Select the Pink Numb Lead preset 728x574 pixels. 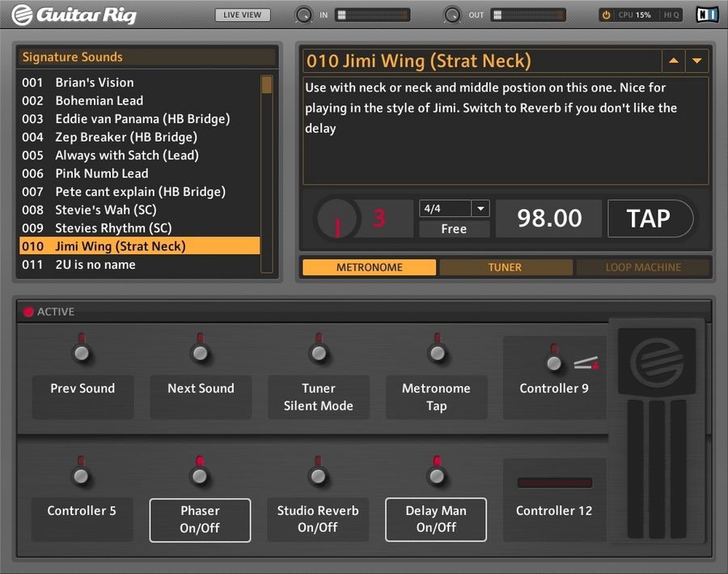[x=102, y=173]
